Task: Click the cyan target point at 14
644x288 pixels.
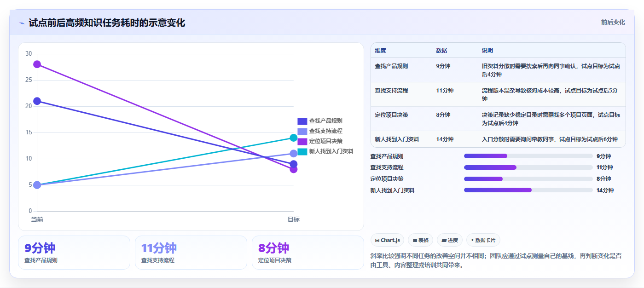Action: point(294,138)
